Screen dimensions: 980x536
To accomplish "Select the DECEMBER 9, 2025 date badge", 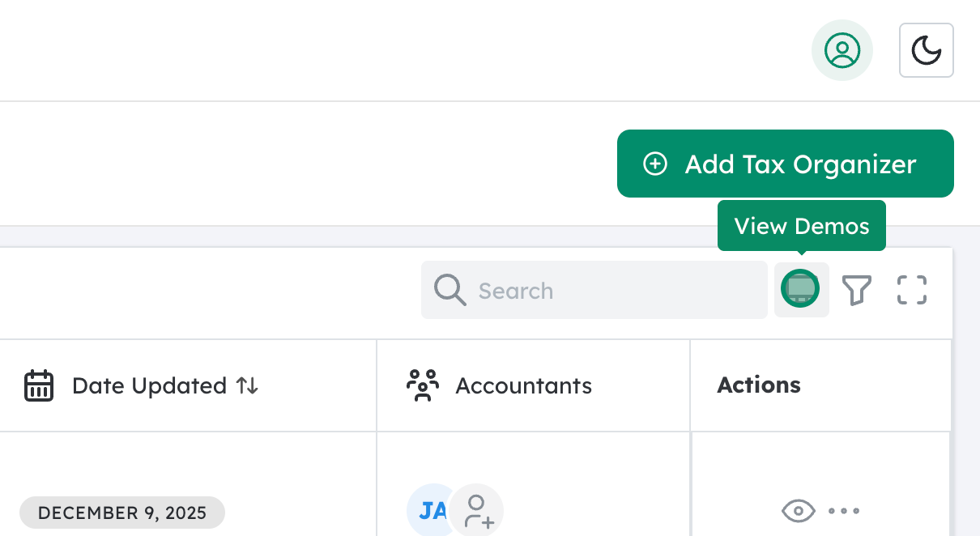I will 121,512.
